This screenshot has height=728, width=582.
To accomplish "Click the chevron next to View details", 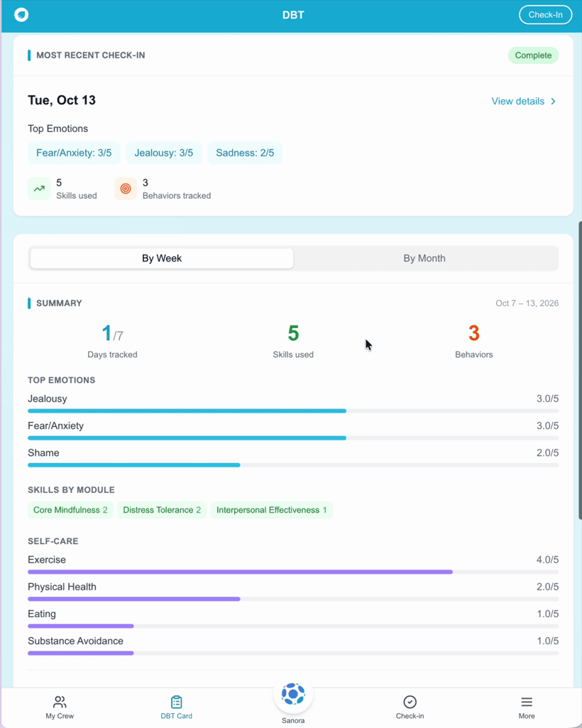I will pos(553,102).
